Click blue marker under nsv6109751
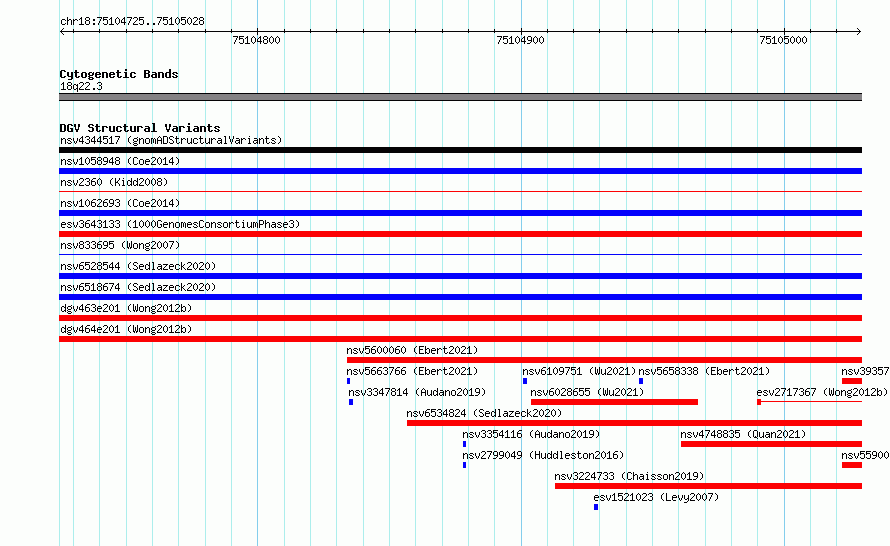This screenshot has width=890, height=546. tap(525, 381)
